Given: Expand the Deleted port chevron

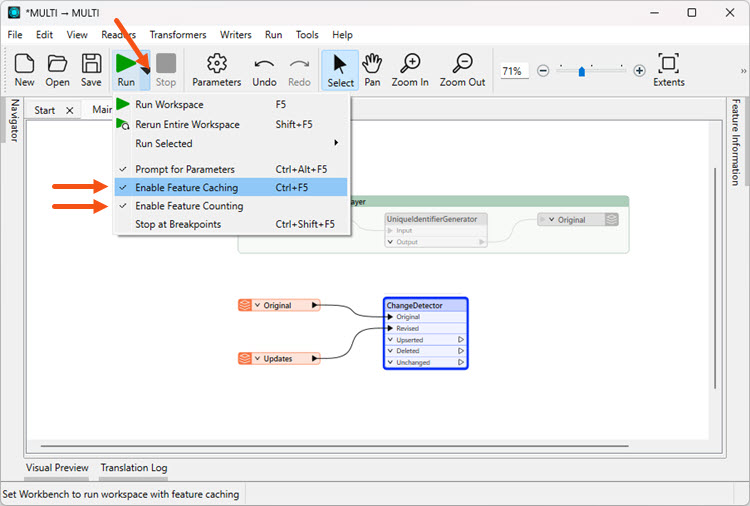Looking at the screenshot, I should (391, 351).
